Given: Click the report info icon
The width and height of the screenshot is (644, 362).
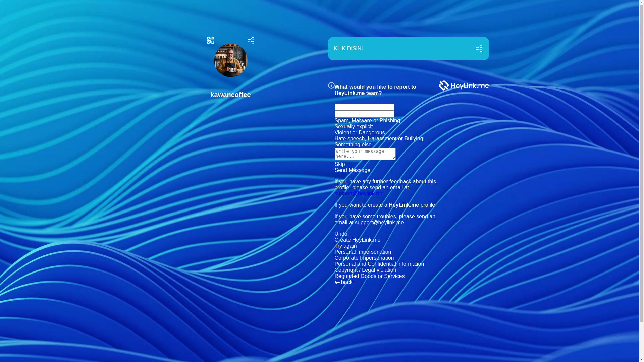Looking at the screenshot, I should tap(331, 85).
